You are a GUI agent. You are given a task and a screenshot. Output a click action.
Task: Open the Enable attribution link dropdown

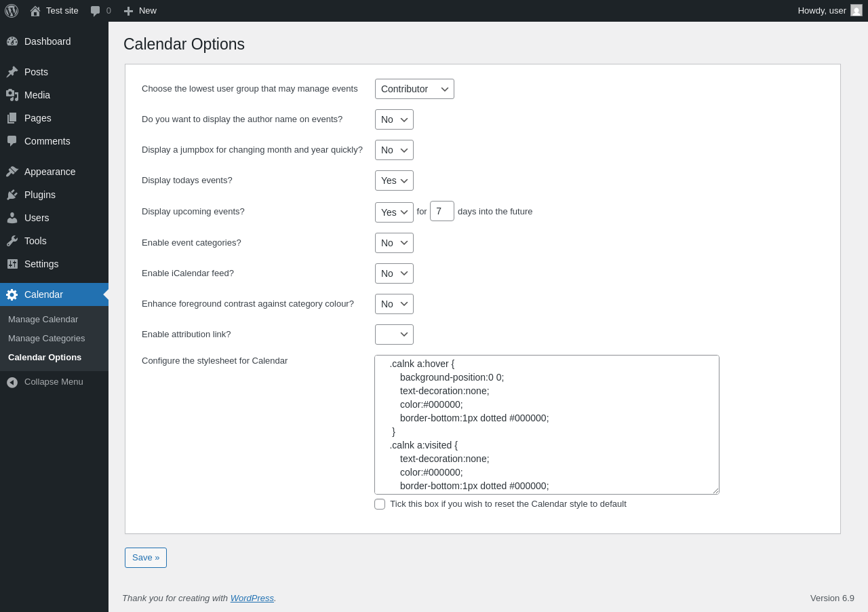click(x=394, y=334)
